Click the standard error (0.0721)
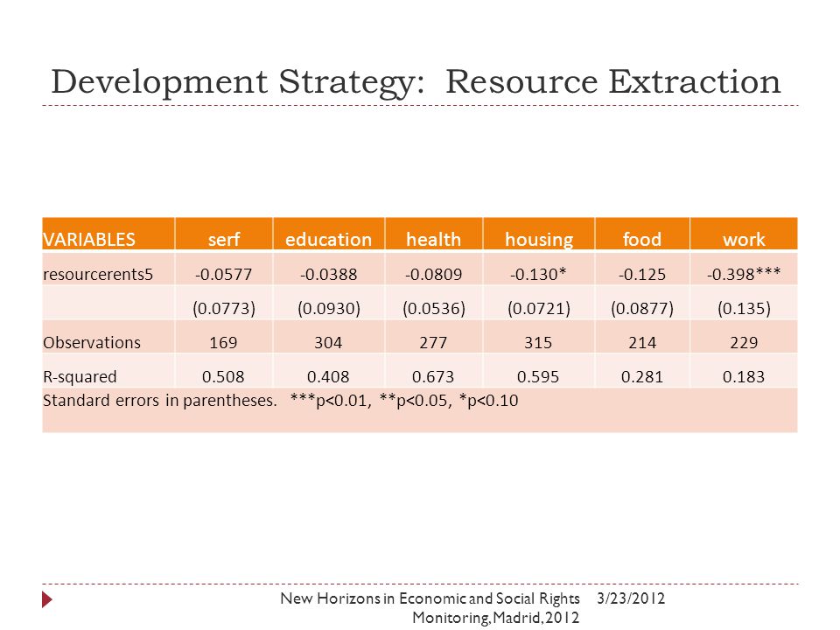 (x=538, y=309)
